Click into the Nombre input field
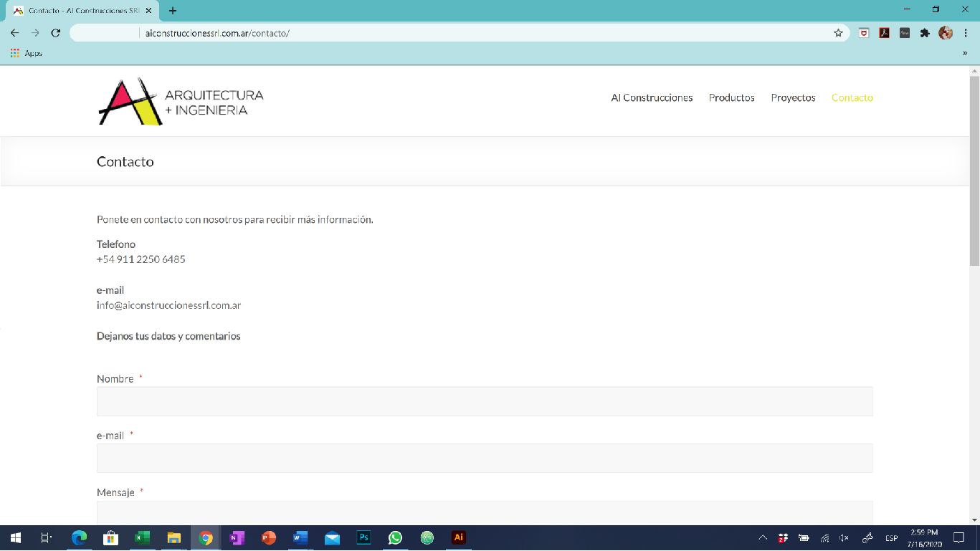 (485, 401)
